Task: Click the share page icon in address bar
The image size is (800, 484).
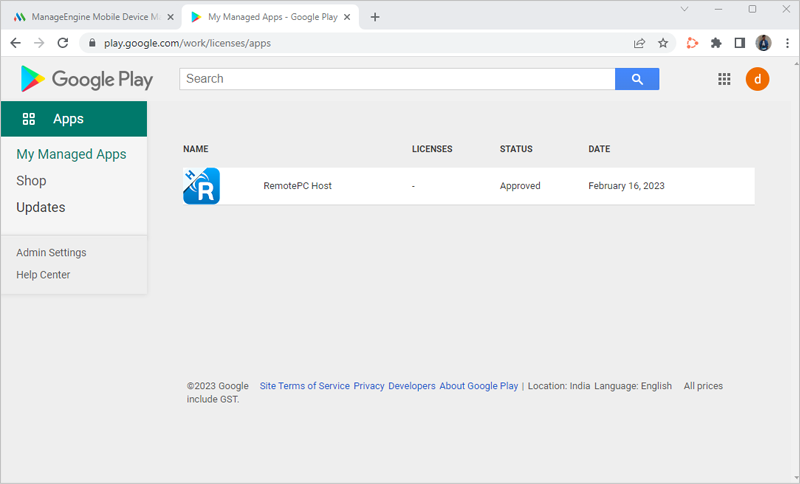Action: (x=639, y=43)
